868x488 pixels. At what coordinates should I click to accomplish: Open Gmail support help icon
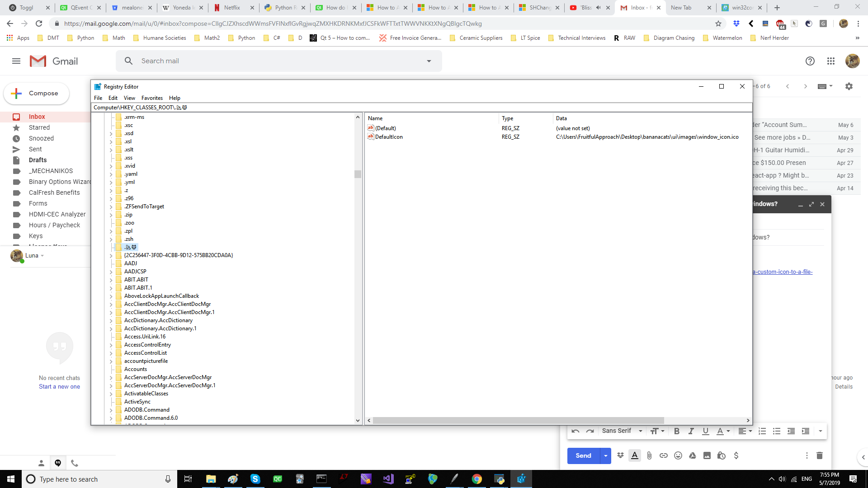click(810, 61)
